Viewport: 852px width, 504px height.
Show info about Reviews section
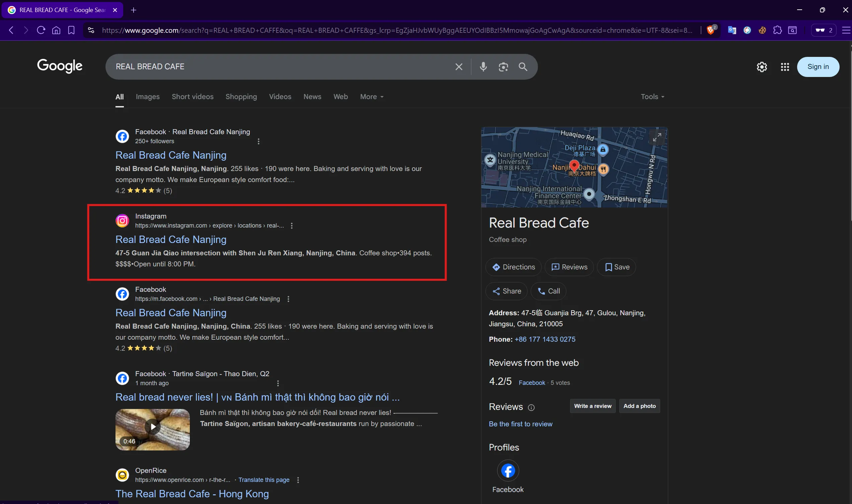tap(531, 407)
